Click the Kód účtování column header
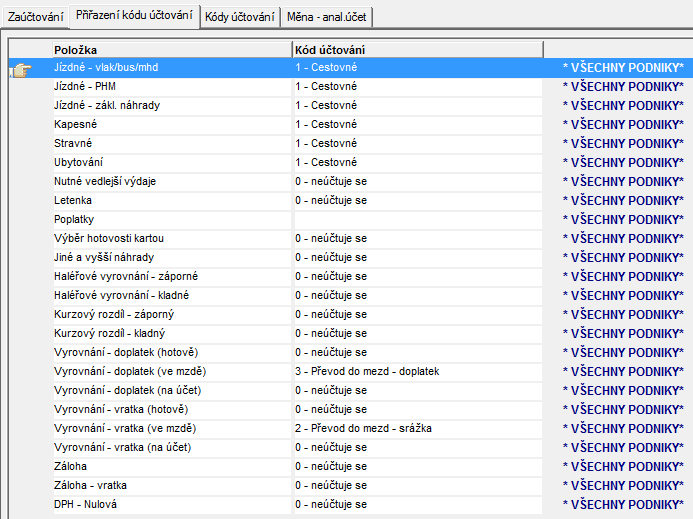This screenshot has height=519, width=693. tap(418, 50)
